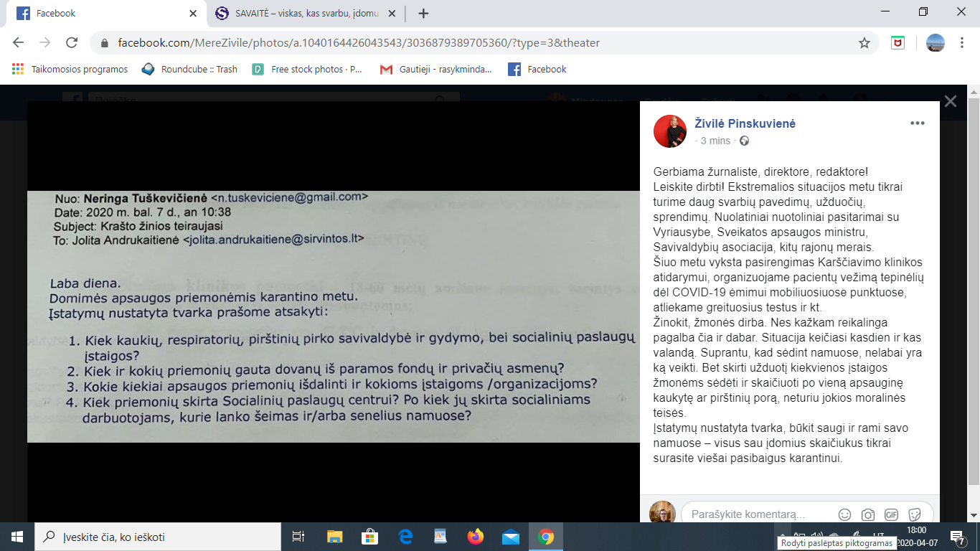Open the Gautieji Gmail bookmark

tap(436, 70)
